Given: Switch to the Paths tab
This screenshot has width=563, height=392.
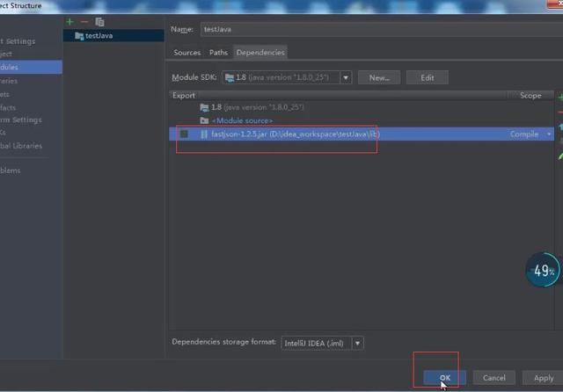Looking at the screenshot, I should (218, 53).
